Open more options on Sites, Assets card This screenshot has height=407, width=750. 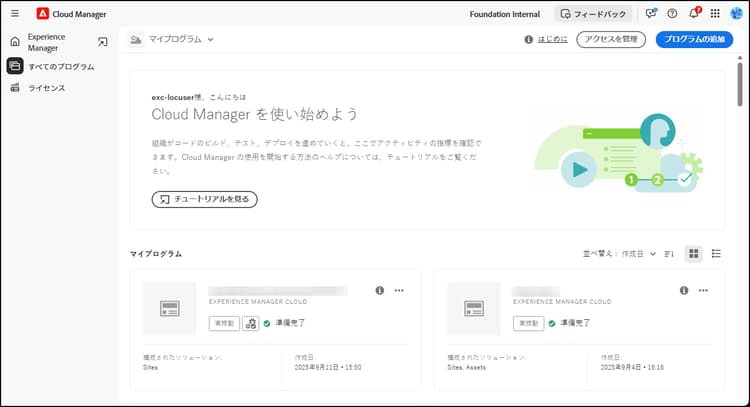point(703,290)
